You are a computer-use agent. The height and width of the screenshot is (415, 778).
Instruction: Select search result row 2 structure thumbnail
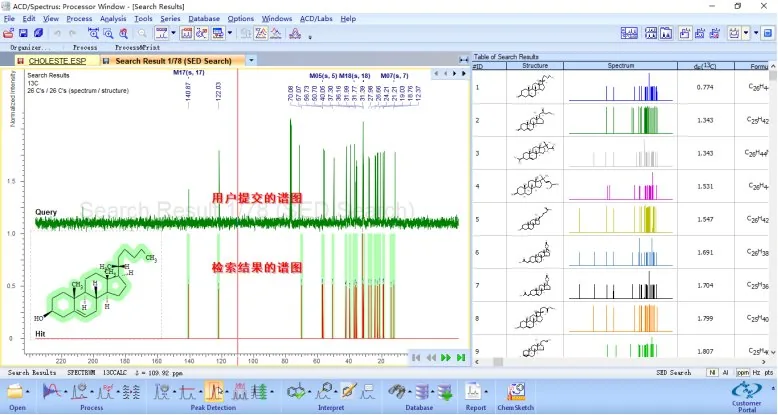point(535,120)
